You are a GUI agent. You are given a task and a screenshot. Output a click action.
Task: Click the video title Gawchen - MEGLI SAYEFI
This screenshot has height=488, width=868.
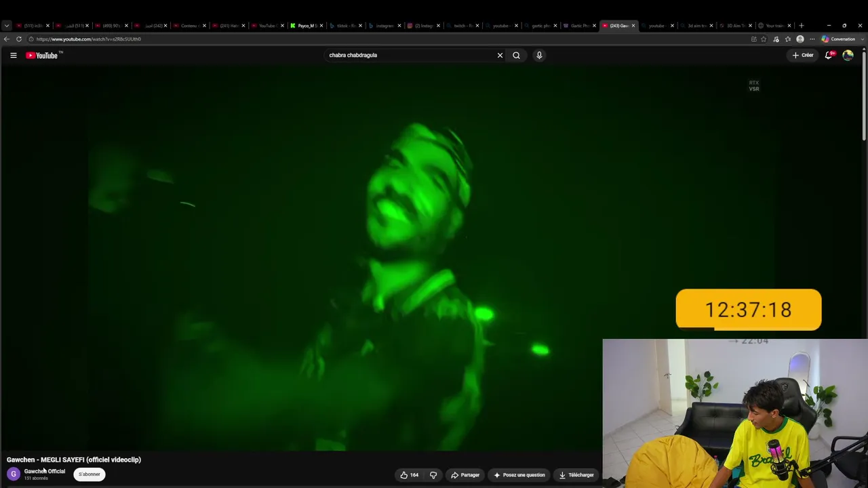pyautogui.click(x=74, y=460)
